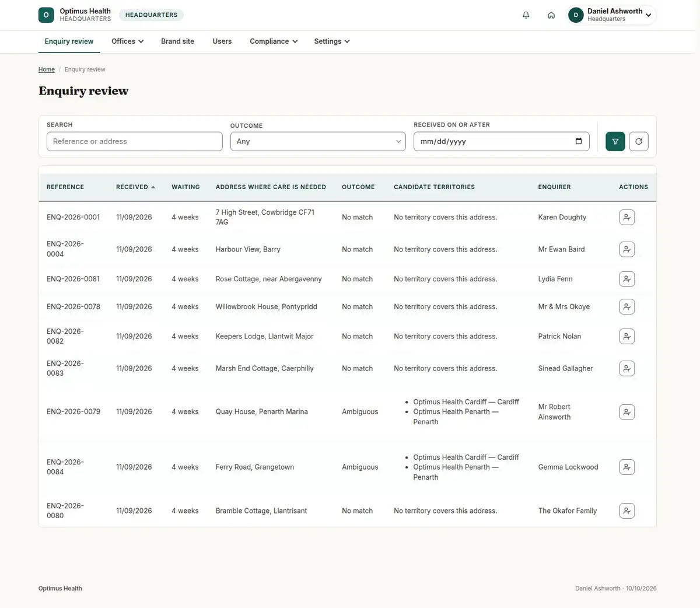This screenshot has width=700, height=608.
Task: Open the Compliance dropdown menu
Action: coord(274,41)
